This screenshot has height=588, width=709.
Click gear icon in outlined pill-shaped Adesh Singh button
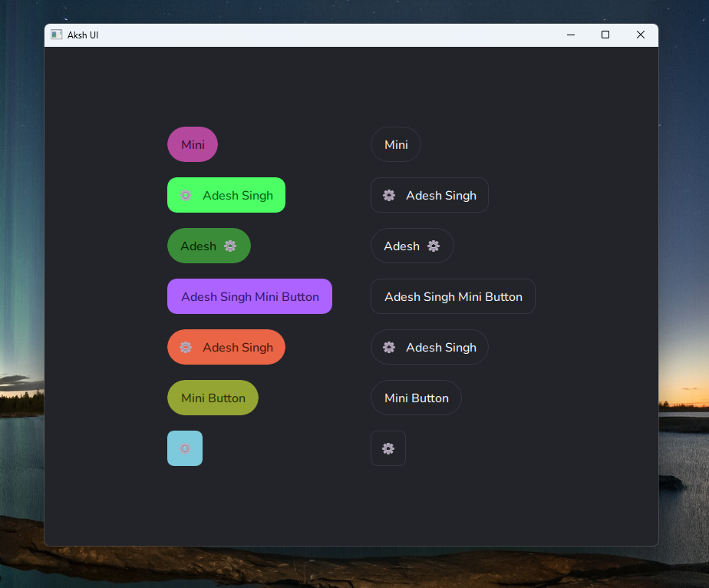point(389,347)
